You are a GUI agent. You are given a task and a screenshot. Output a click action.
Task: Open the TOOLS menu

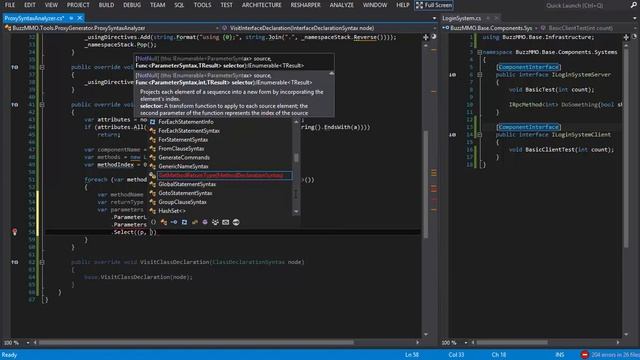(x=202, y=5)
